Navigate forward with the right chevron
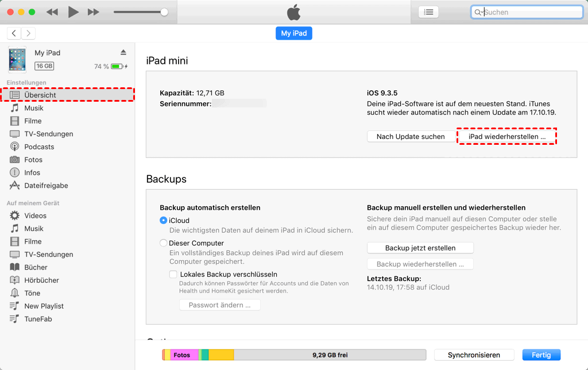The image size is (588, 370). 28,33
